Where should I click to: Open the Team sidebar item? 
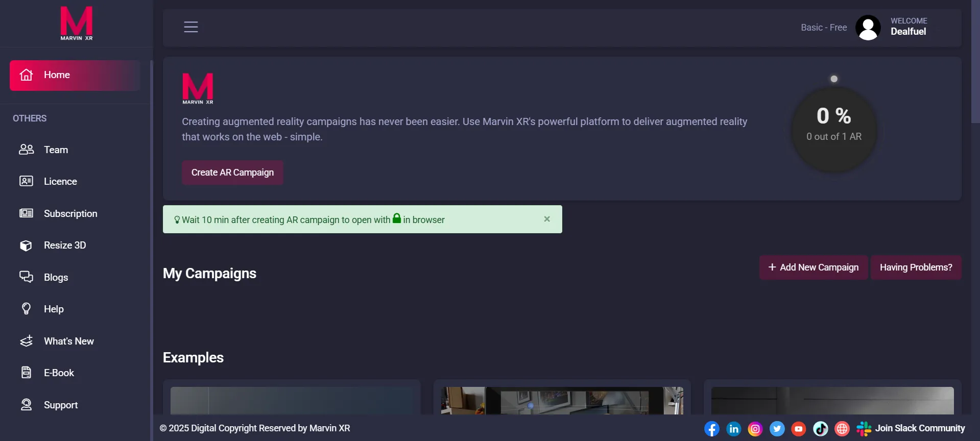[56, 150]
